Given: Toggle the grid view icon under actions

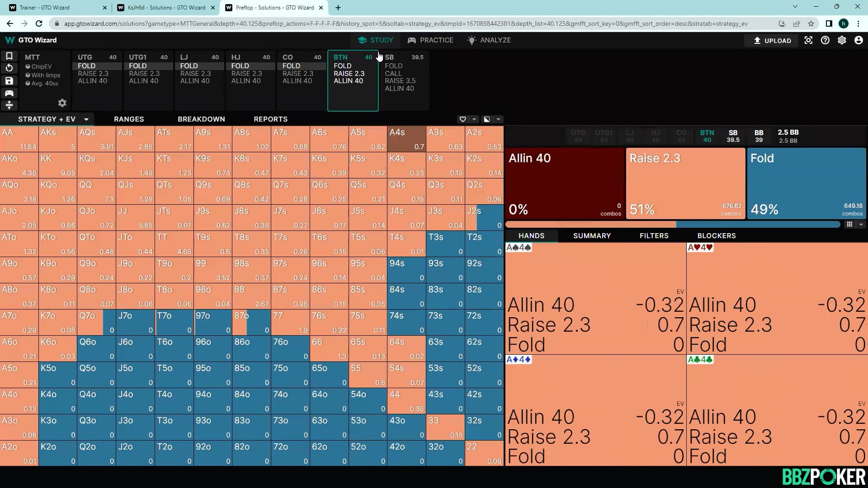Looking at the screenshot, I should (849, 225).
